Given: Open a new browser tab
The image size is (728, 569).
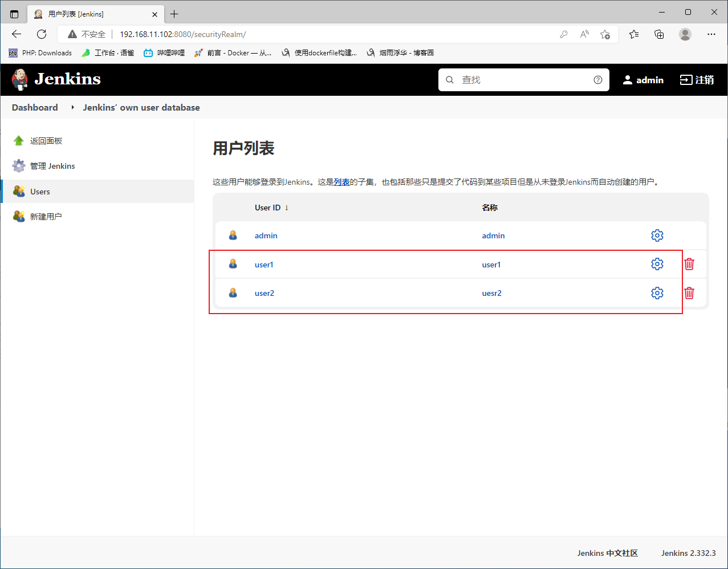Looking at the screenshot, I should pos(174,14).
